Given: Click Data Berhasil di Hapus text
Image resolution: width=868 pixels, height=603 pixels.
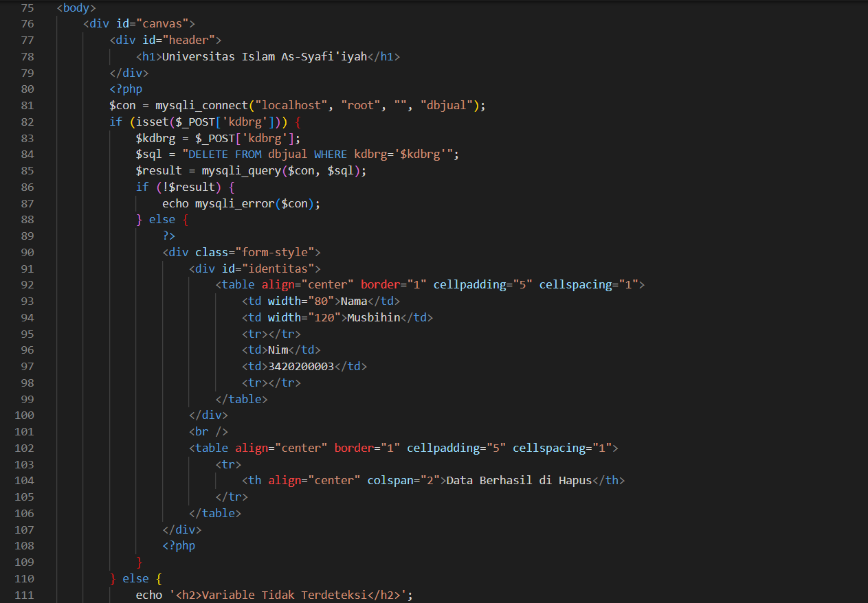Looking at the screenshot, I should pyautogui.click(x=519, y=481).
